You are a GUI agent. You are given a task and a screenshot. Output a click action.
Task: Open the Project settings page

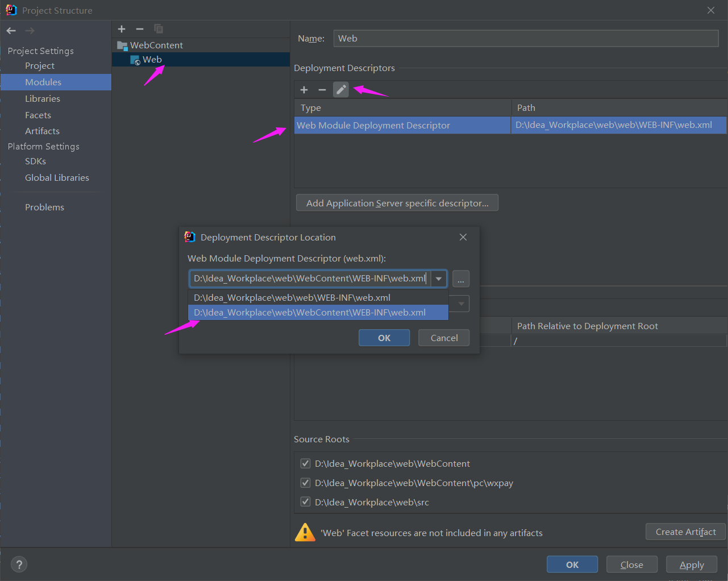coord(40,66)
